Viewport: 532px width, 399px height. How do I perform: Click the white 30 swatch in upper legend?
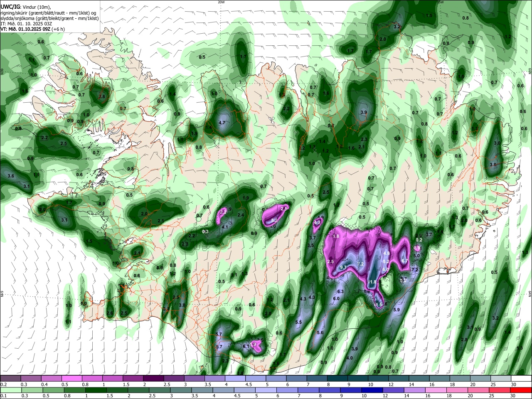[521, 378]
